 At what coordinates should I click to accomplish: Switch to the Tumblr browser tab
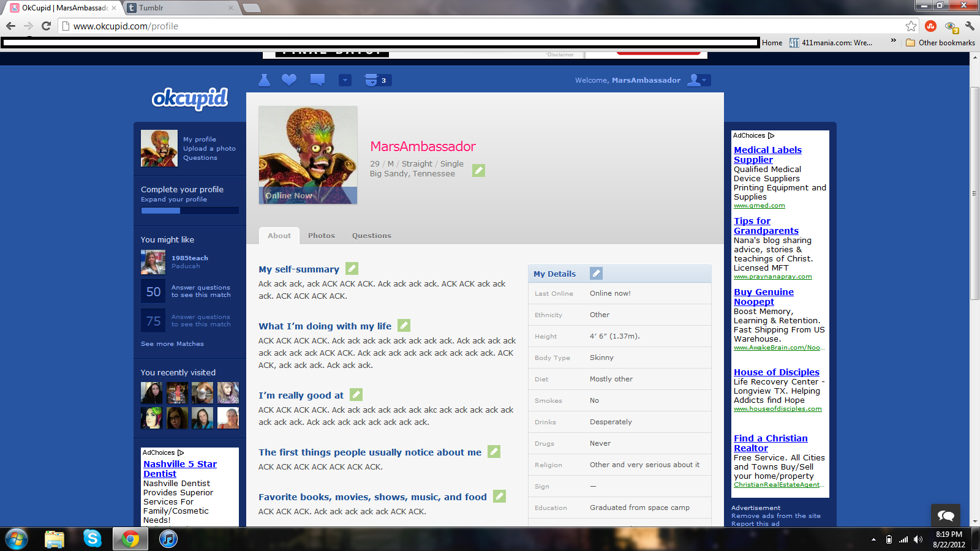tap(181, 8)
